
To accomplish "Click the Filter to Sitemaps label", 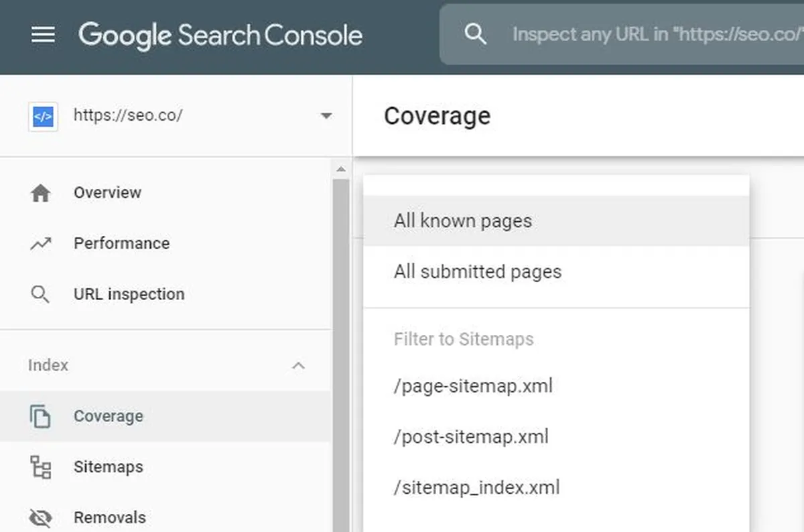I will [464, 340].
